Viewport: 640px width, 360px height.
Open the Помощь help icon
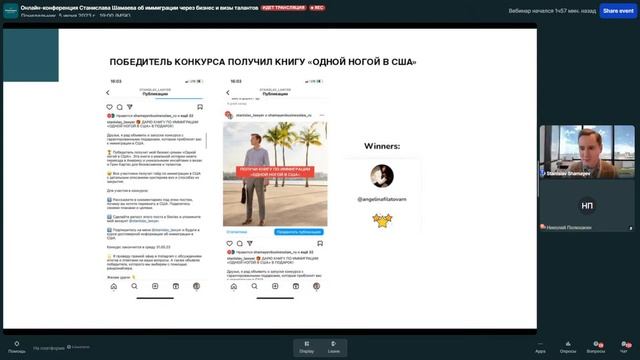coord(17,347)
